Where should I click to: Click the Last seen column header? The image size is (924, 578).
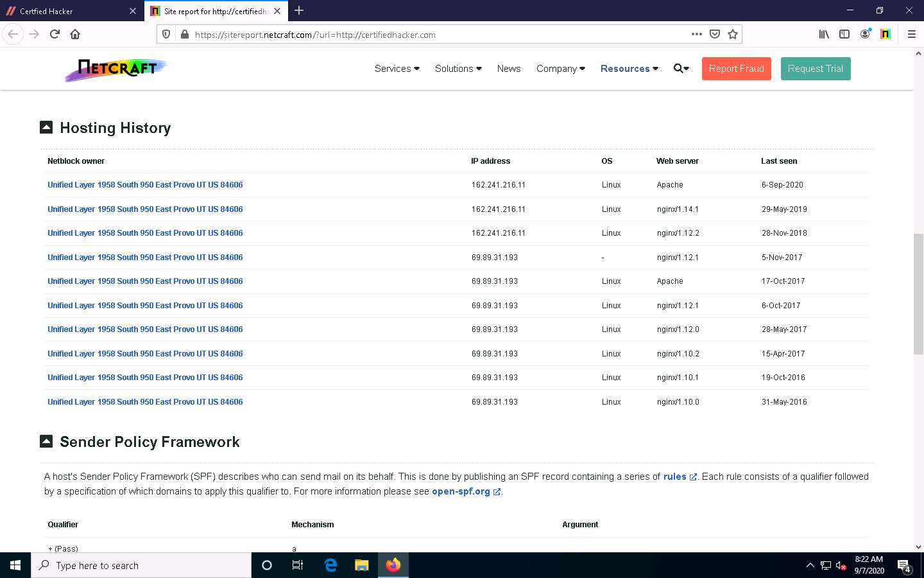pos(779,161)
